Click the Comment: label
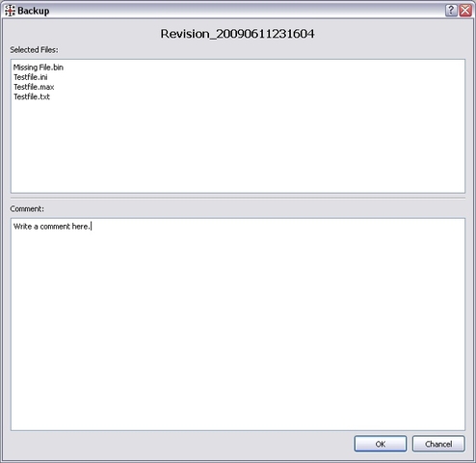476x463 pixels. tap(27, 209)
